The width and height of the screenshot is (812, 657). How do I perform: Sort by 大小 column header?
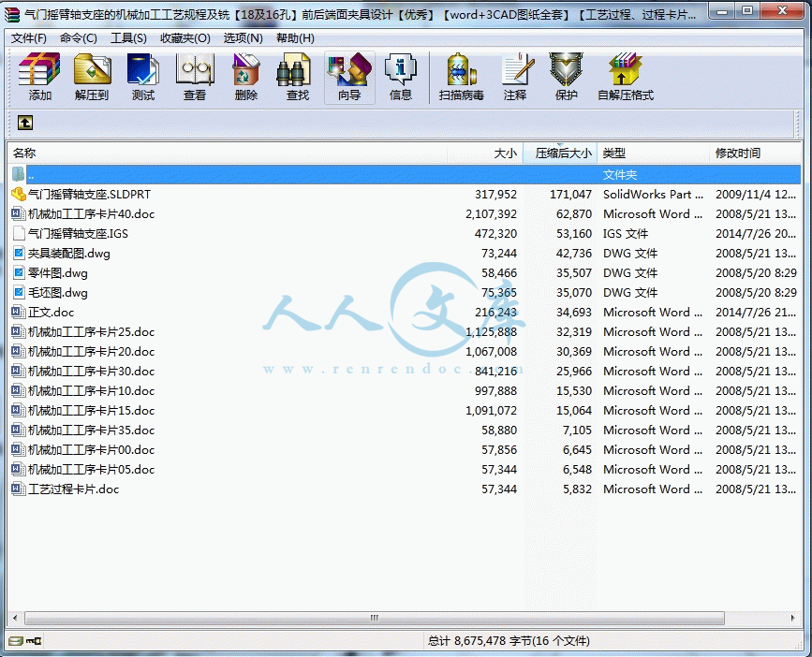(x=485, y=153)
